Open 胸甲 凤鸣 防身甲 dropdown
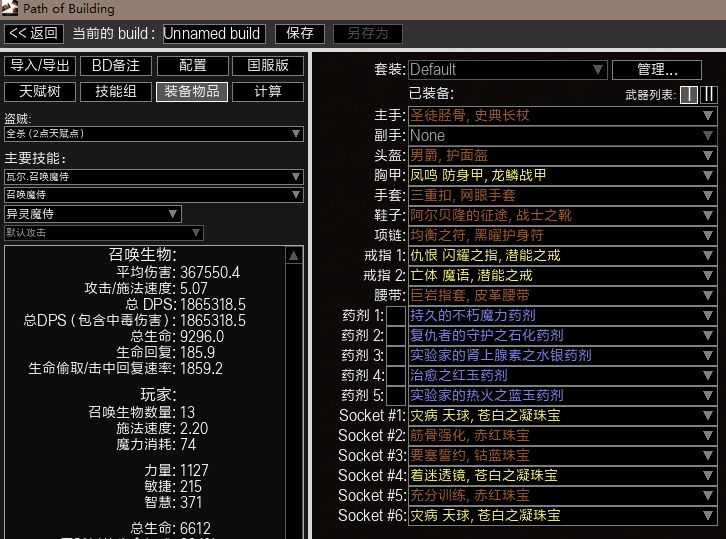 click(563, 175)
